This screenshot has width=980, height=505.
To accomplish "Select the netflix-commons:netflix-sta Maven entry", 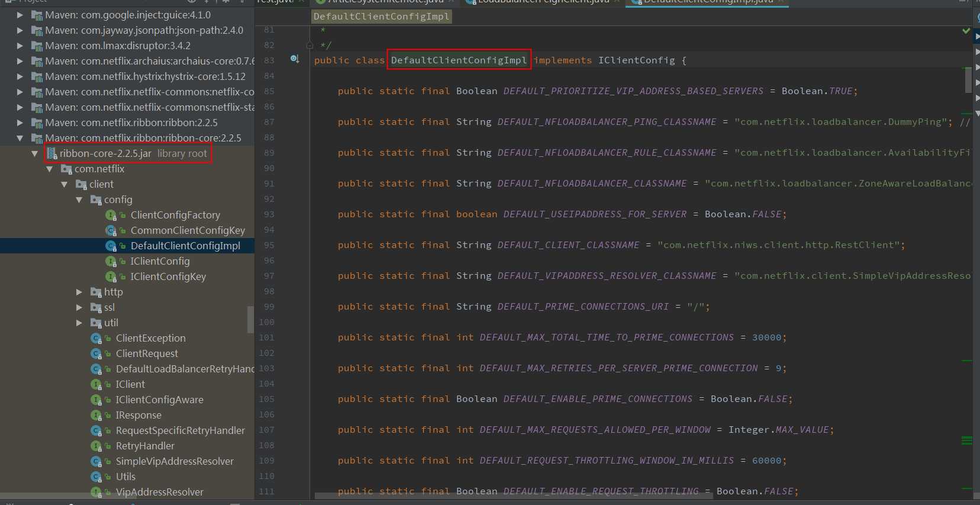I will click(150, 107).
